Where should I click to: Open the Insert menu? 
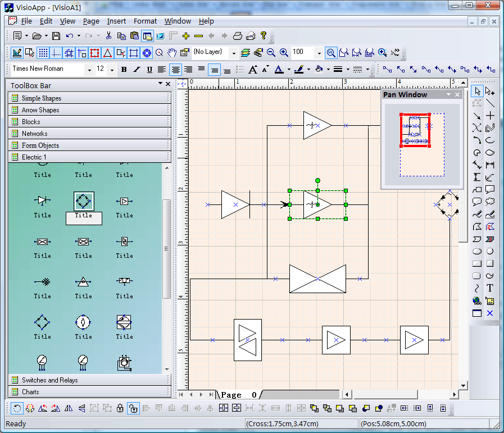point(116,21)
